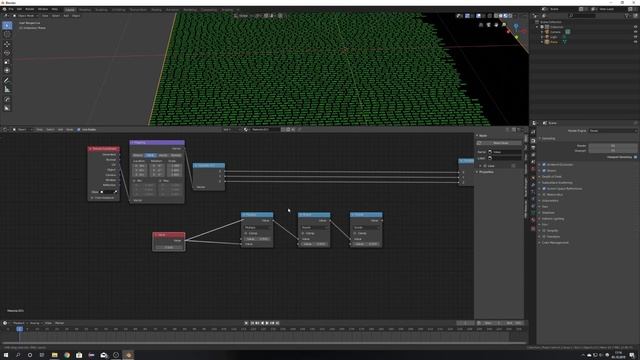Switch viewport shading to Solid

501,16
